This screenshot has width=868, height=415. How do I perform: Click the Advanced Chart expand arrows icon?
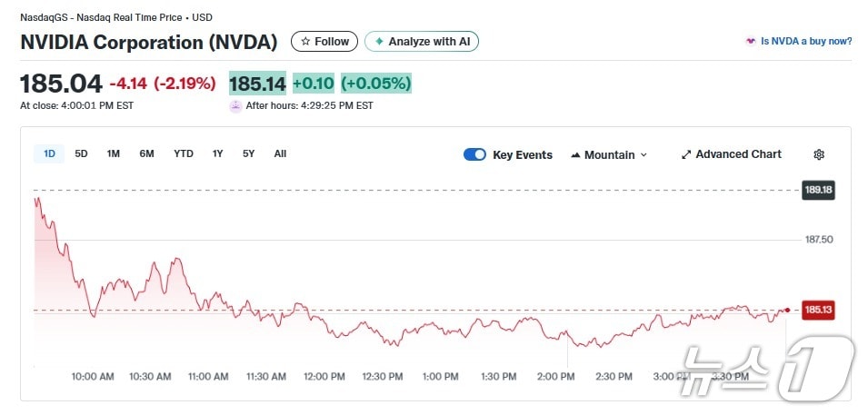tap(686, 154)
